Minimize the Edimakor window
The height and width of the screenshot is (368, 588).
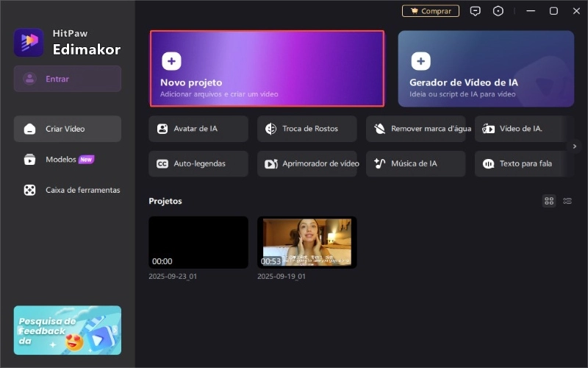(531, 11)
